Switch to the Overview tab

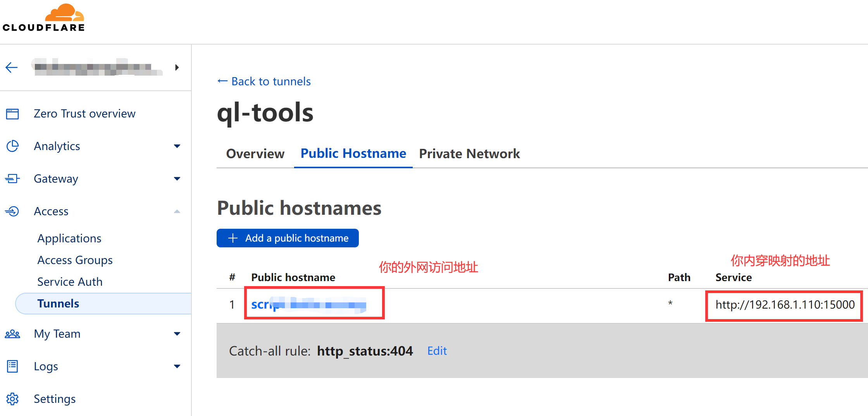255,154
